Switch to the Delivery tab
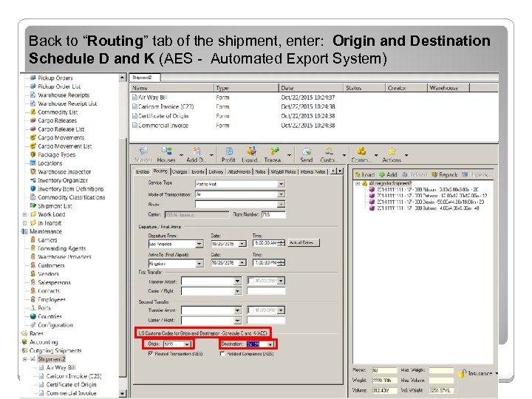Screen dimensions: 532x399 [216, 171]
